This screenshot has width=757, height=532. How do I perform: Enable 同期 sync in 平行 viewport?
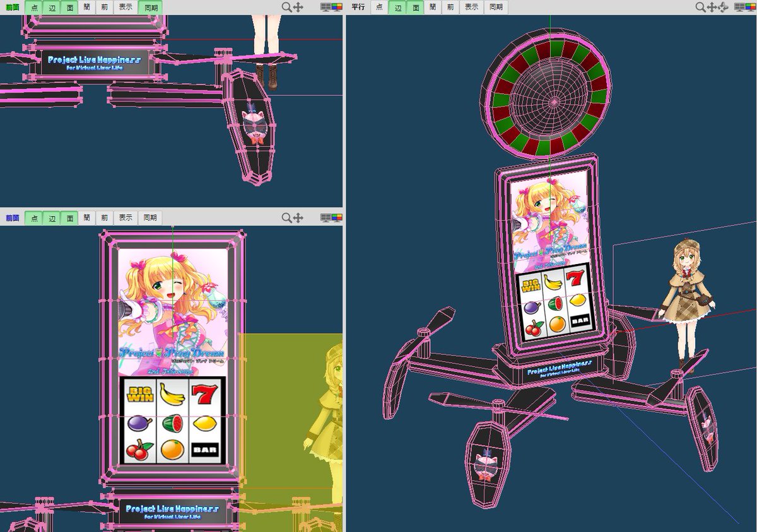(x=496, y=8)
